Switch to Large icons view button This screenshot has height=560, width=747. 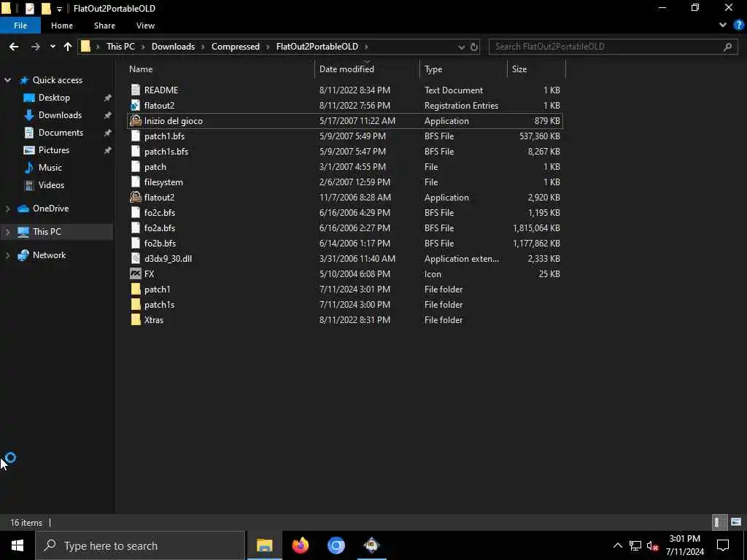(x=735, y=522)
